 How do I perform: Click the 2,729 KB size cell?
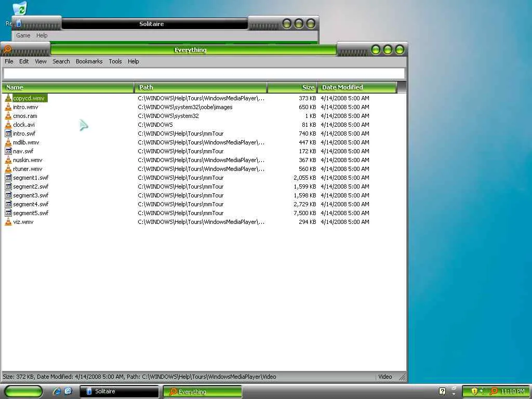[x=304, y=204]
